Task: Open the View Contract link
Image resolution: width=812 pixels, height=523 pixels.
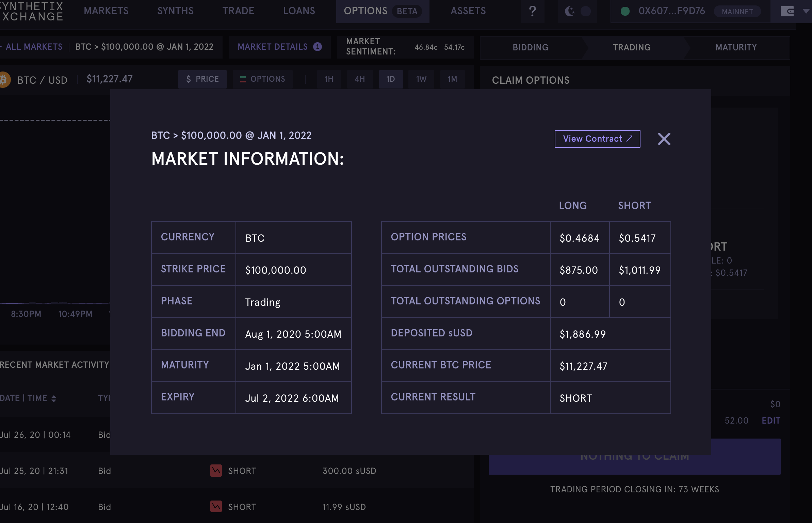Action: pos(597,139)
